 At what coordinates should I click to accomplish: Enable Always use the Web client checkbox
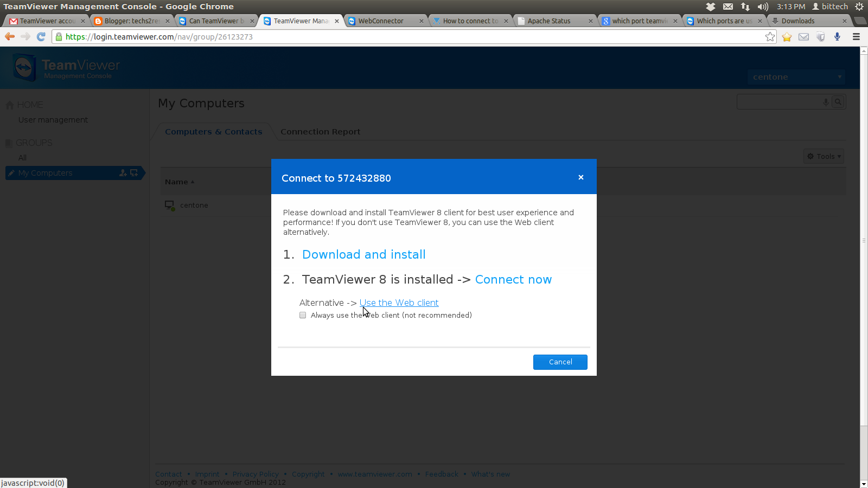303,315
